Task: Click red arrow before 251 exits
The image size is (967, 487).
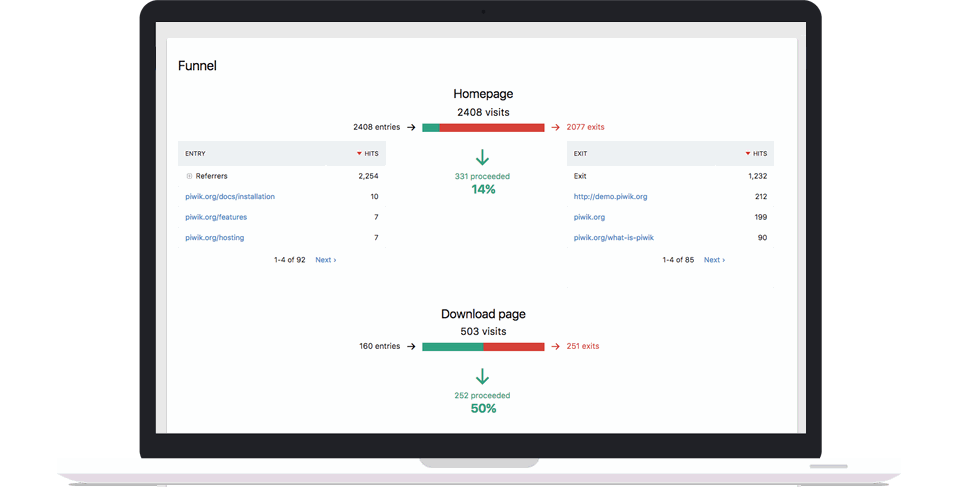Action: [x=556, y=347]
